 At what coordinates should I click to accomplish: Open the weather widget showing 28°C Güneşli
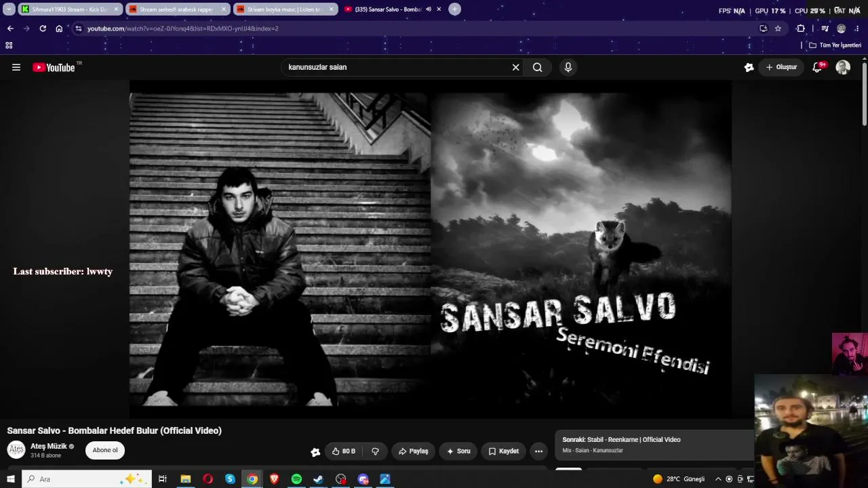(x=679, y=479)
